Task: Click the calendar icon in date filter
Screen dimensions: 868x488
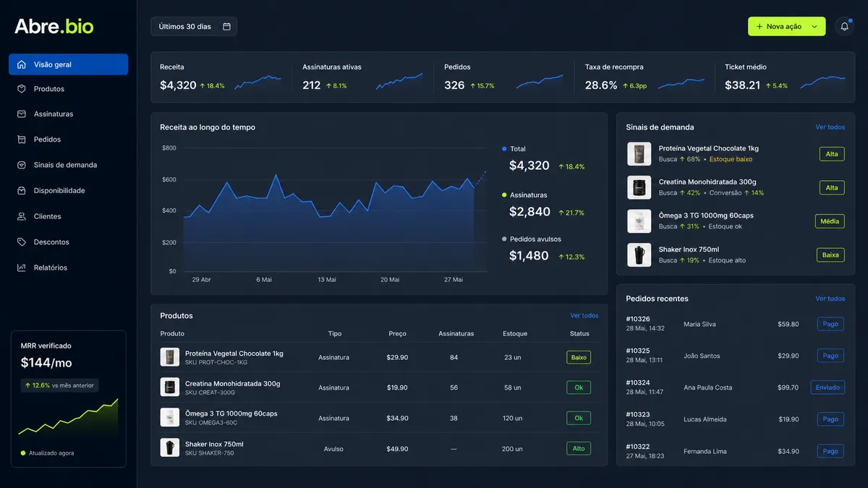Action: tap(226, 27)
